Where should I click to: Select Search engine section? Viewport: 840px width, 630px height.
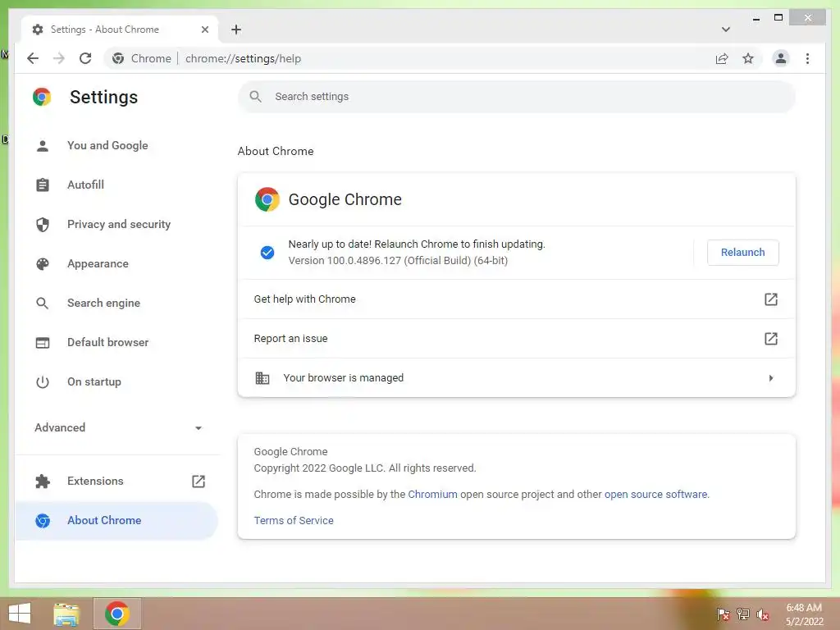(x=116, y=303)
